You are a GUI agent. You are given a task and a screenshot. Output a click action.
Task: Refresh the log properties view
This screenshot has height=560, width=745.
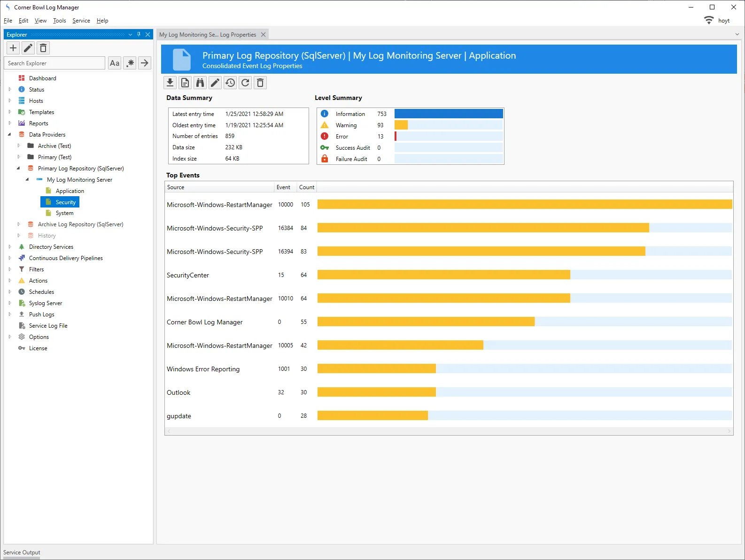click(245, 83)
